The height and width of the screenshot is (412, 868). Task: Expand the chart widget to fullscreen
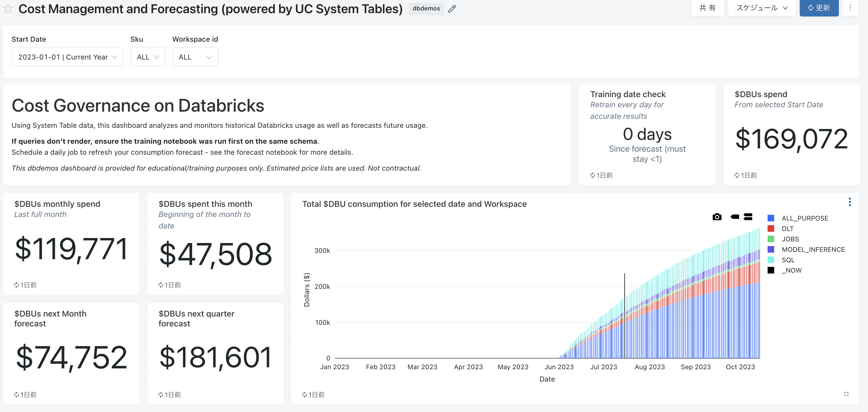pyautogui.click(x=846, y=394)
